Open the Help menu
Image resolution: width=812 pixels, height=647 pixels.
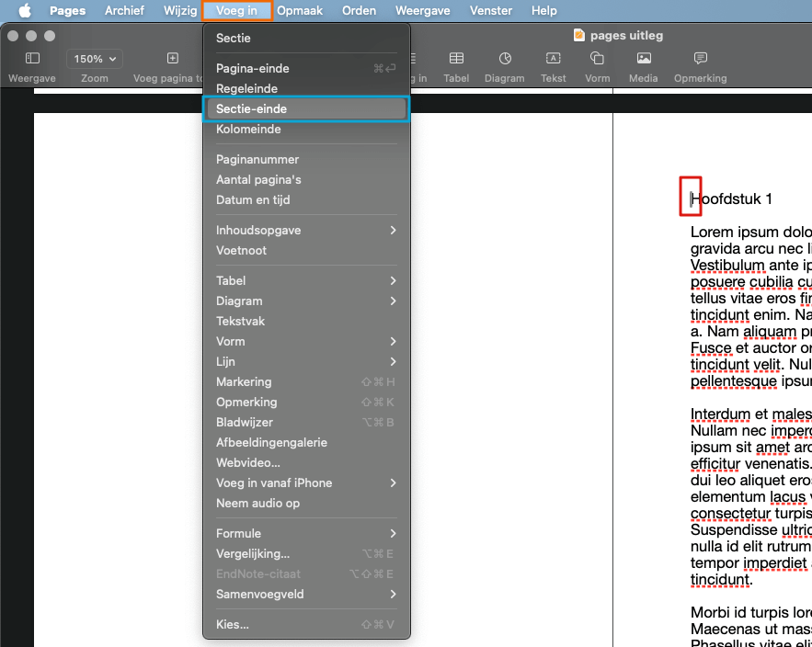pos(543,10)
